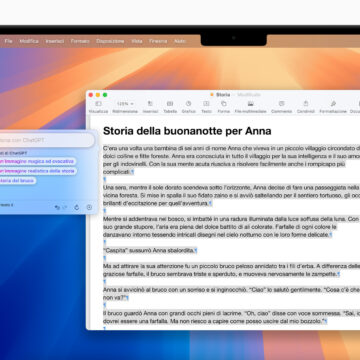Open the Aiuto menu
The height and width of the screenshot is (360, 360).
pos(180,41)
